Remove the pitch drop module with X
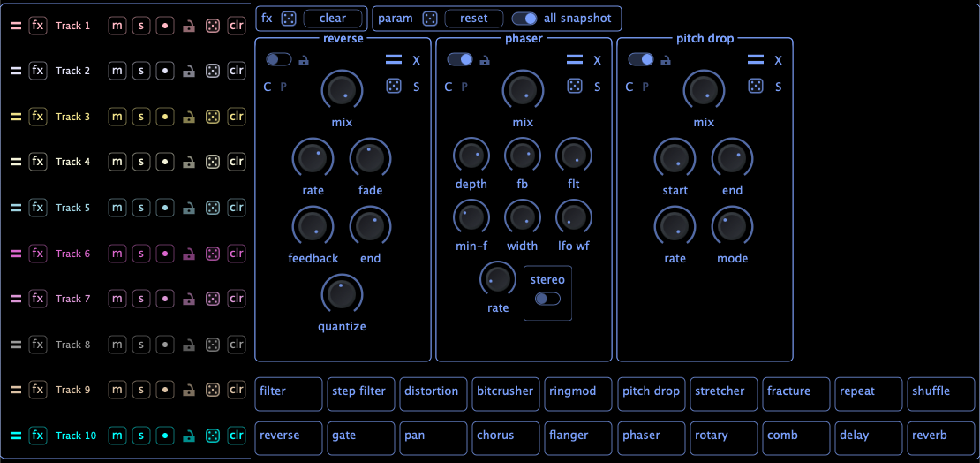Screen dimensions: 980x463 [779, 60]
